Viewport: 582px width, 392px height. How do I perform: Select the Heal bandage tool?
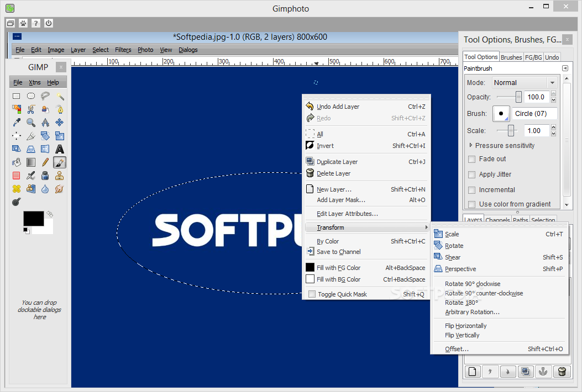click(x=17, y=189)
